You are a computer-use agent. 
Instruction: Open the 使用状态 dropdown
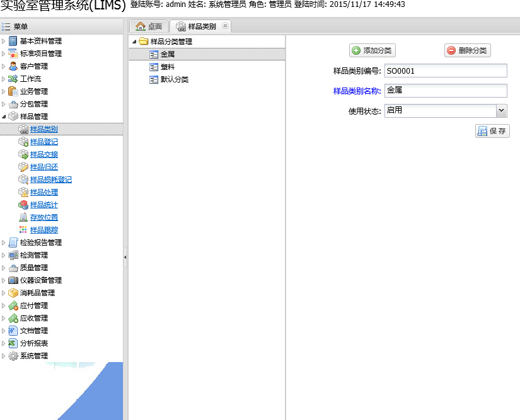point(502,111)
